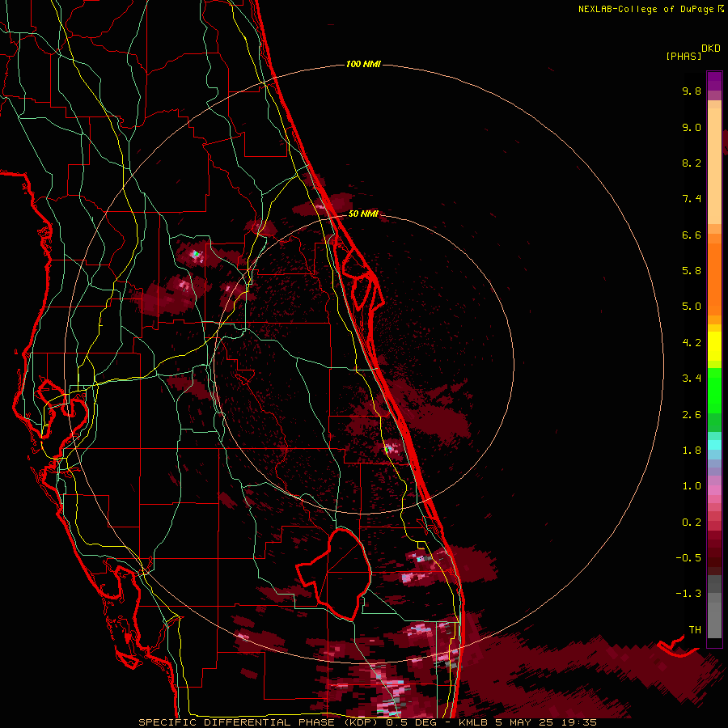This screenshot has width=728, height=728.
Task: Click the 8.2 scale value
Action: pos(692,163)
